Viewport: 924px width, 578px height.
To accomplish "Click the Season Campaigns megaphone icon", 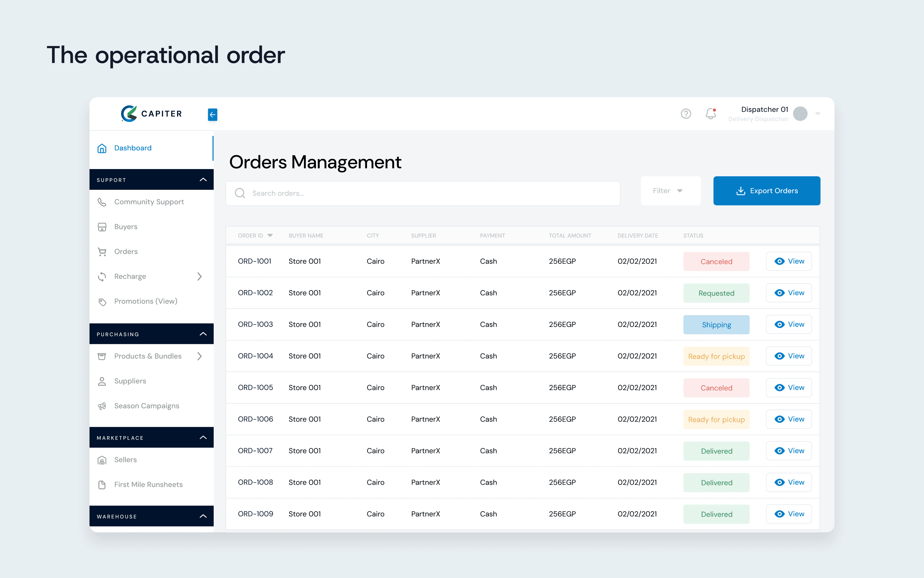I will 102,406.
